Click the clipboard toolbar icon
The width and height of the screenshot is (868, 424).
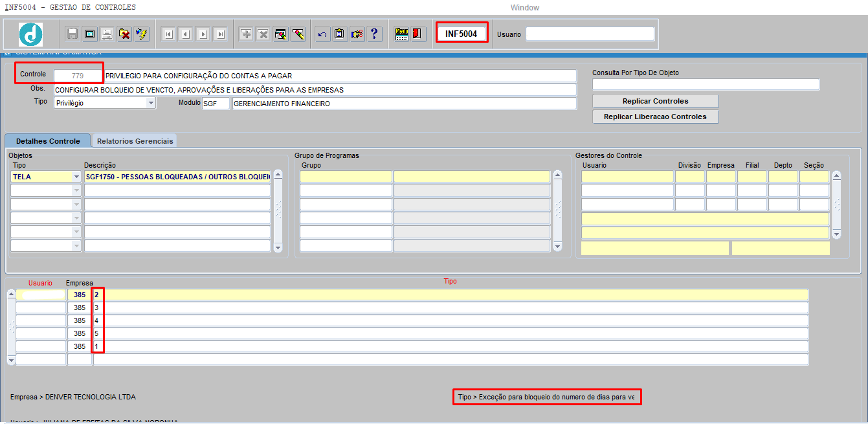coord(340,34)
